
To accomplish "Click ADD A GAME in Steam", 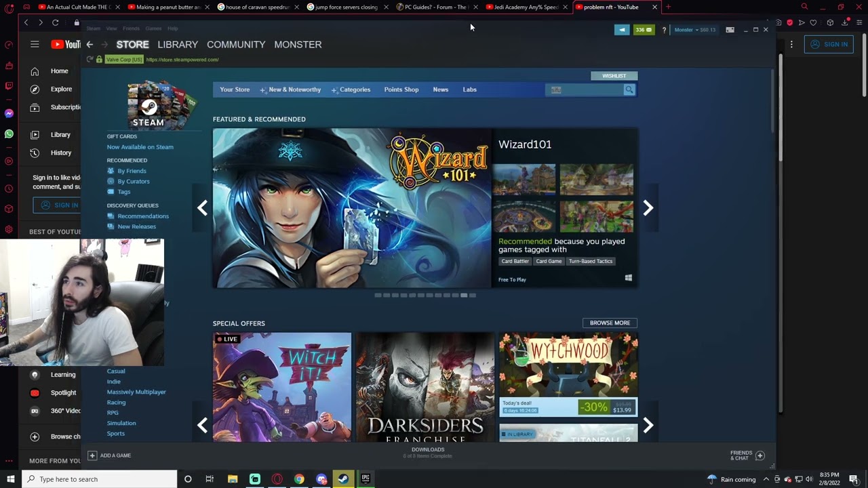I will (x=110, y=455).
